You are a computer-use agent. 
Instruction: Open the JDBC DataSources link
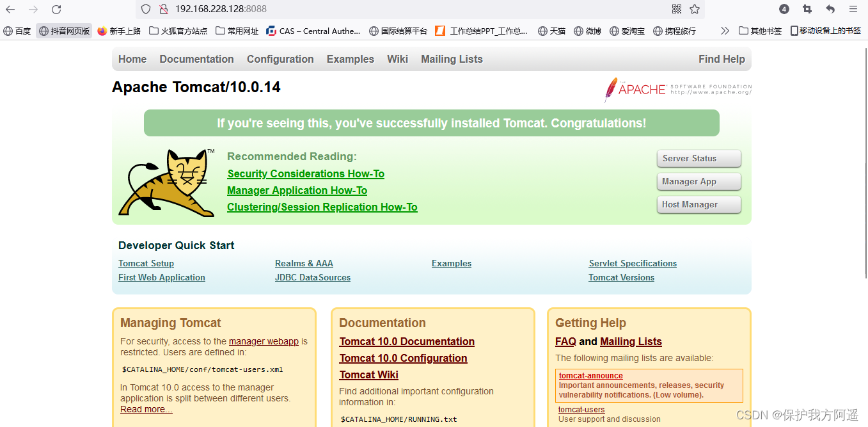[x=313, y=277]
